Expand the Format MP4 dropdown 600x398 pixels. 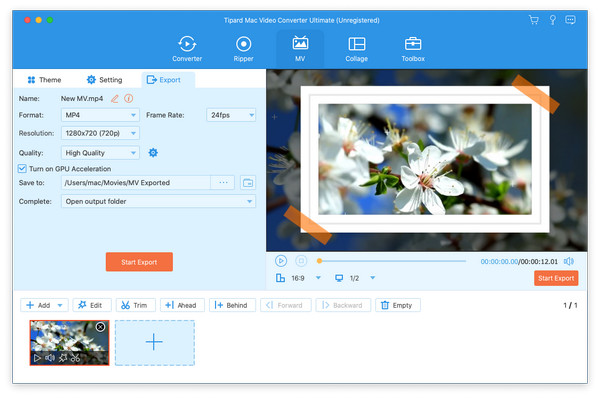coord(100,115)
